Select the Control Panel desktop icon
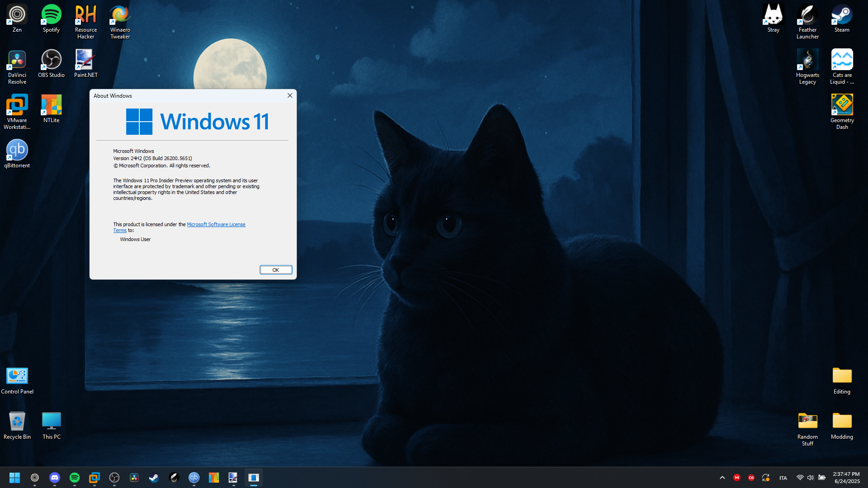 click(x=17, y=380)
